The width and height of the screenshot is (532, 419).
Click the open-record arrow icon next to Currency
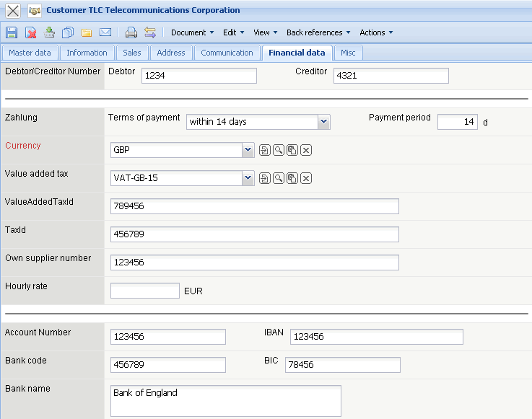click(265, 150)
